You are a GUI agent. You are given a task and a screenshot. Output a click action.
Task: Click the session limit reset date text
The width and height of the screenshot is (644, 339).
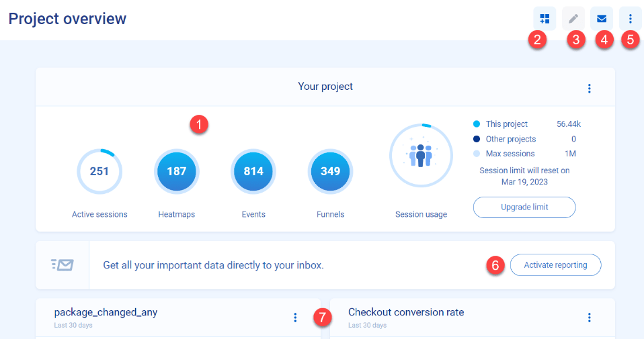524,177
